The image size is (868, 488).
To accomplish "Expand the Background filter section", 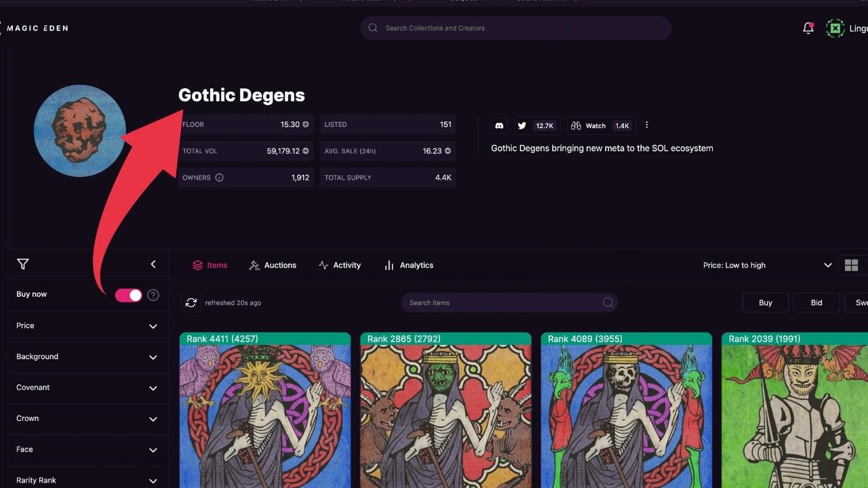I will (x=87, y=357).
